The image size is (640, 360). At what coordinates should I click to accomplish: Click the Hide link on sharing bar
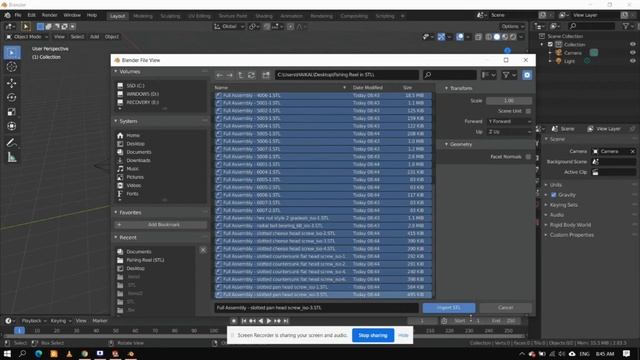point(403,336)
